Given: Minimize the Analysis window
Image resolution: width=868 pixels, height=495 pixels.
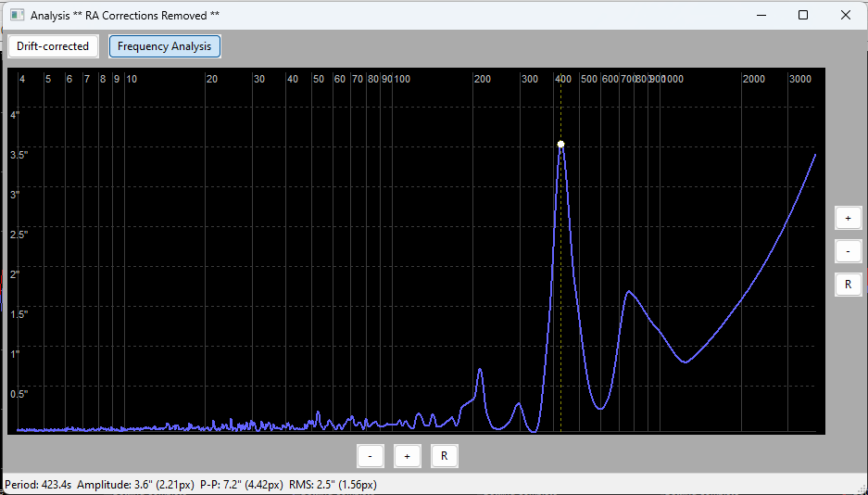Looking at the screenshot, I should point(761,15).
